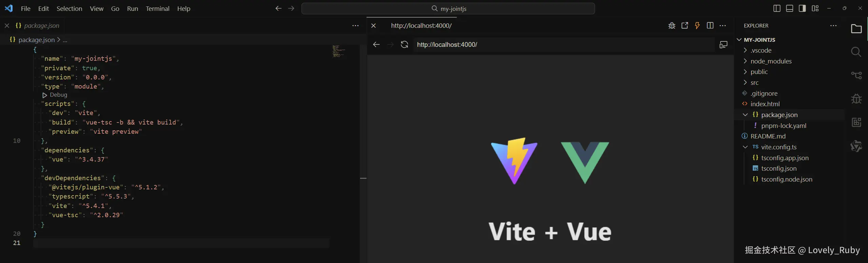Image resolution: width=868 pixels, height=263 pixels.
Task: Open tsconfig.app.json in the explorer
Action: tap(785, 158)
